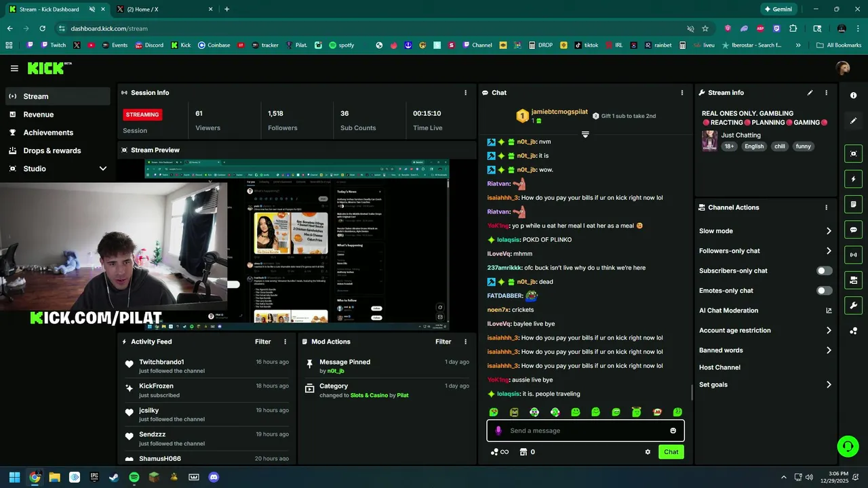Open Spotify from Windows taskbar
868x488 pixels.
pyautogui.click(x=134, y=477)
